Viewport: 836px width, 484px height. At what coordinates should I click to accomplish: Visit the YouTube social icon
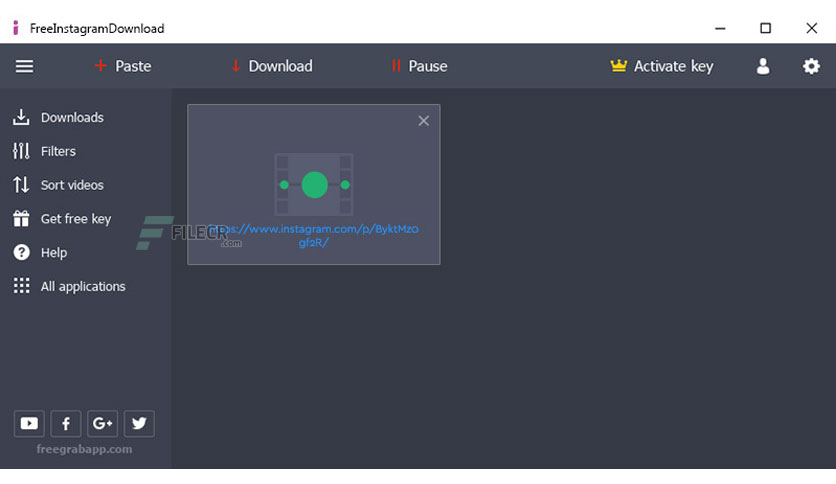(x=29, y=424)
